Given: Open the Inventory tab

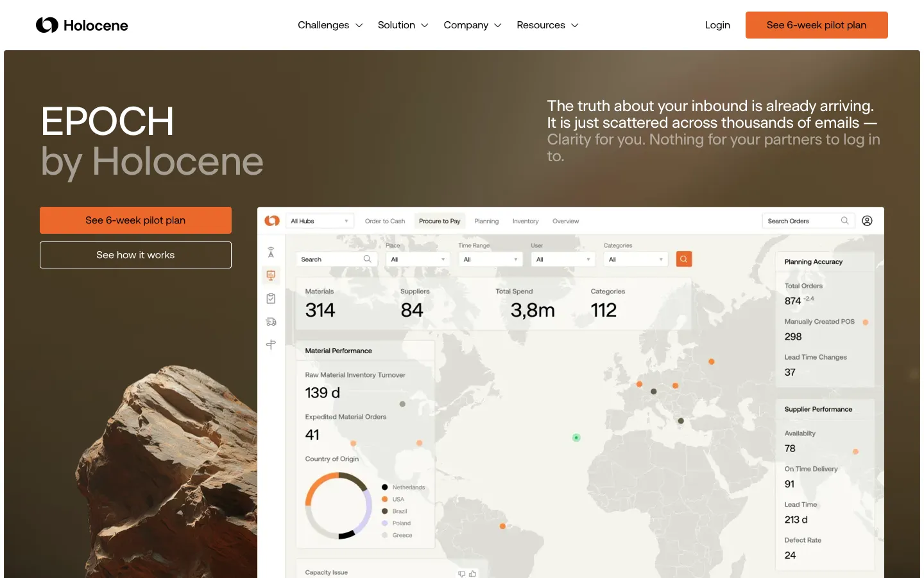Looking at the screenshot, I should click(526, 221).
